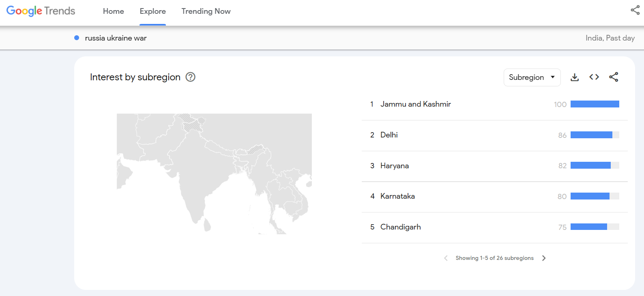Open the help icon beside Interest by subregion

tap(190, 77)
